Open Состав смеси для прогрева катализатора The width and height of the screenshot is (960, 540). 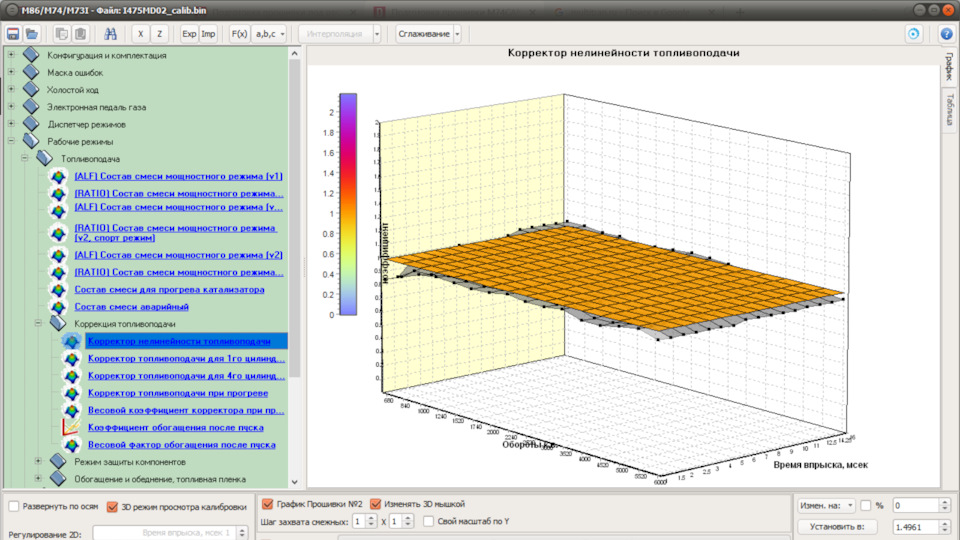click(169, 290)
